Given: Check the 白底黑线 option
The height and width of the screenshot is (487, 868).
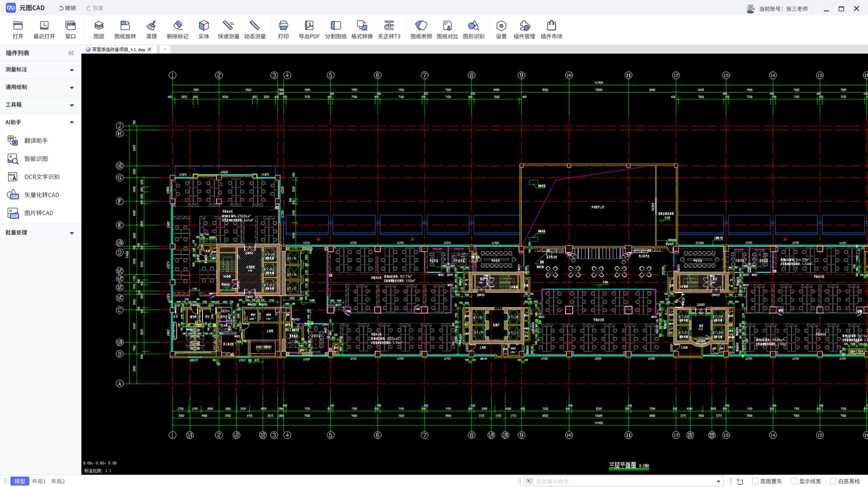Looking at the screenshot, I should [833, 481].
